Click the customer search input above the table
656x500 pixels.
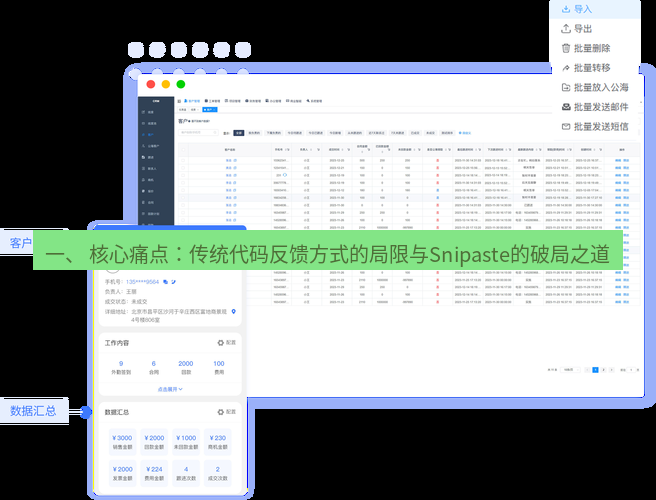pyautogui.click(x=198, y=133)
